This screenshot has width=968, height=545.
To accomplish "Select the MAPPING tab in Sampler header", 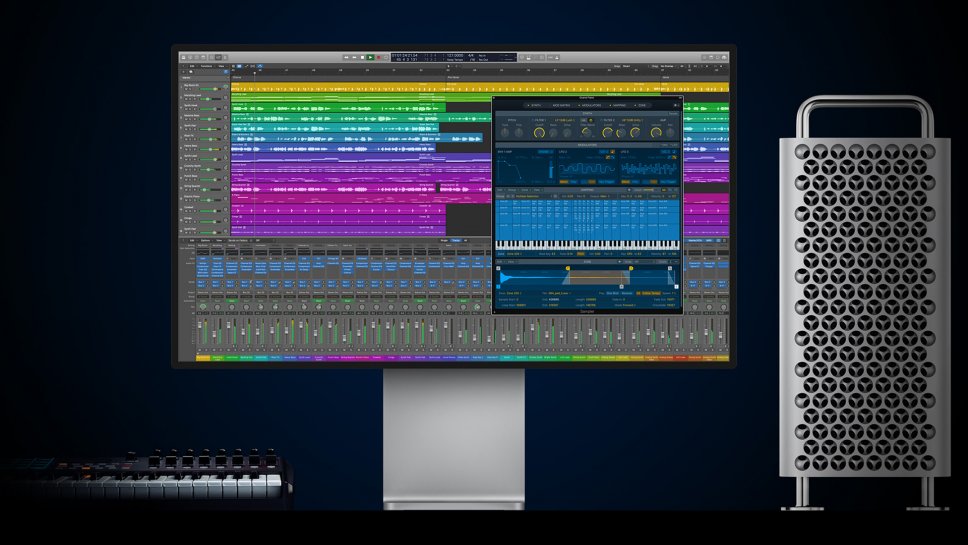I will (617, 104).
